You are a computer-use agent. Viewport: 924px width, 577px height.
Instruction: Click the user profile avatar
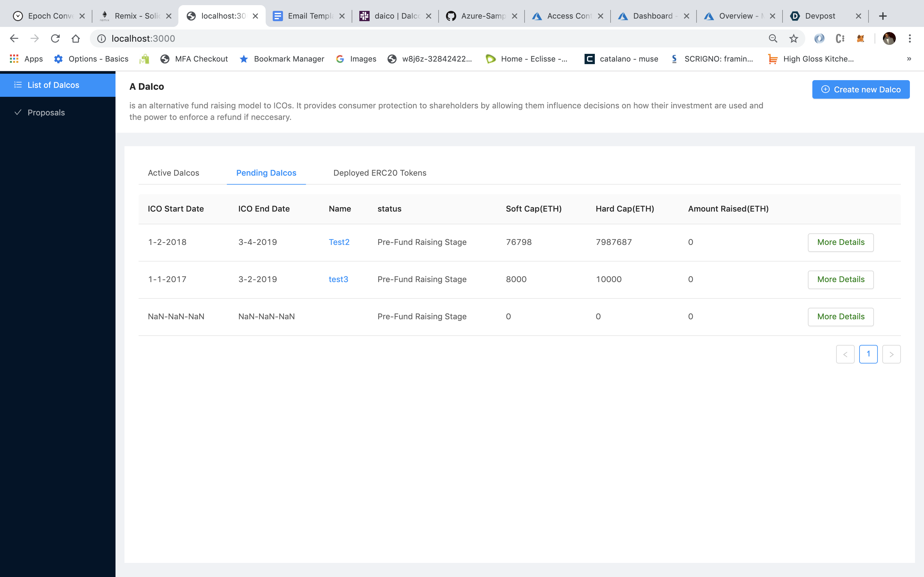click(889, 38)
